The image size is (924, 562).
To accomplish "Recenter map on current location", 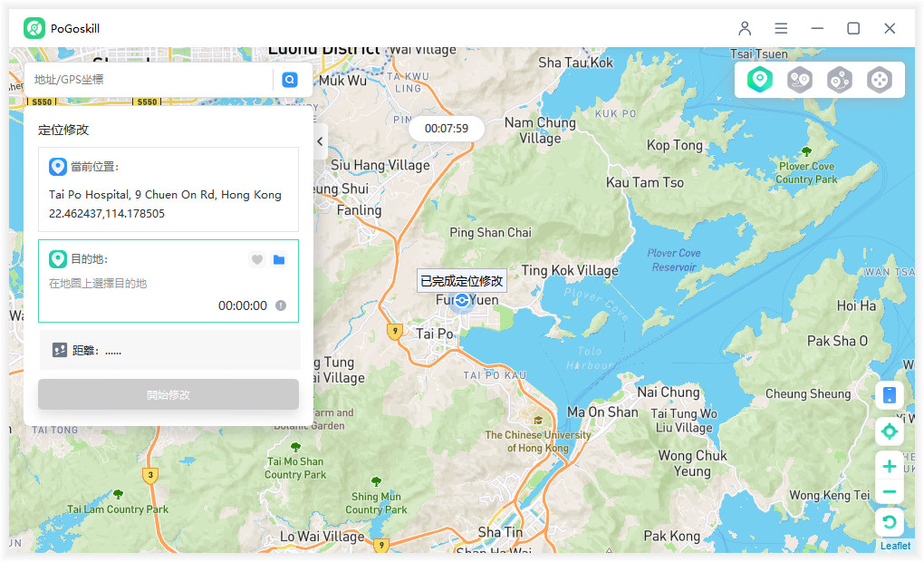I will point(889,431).
